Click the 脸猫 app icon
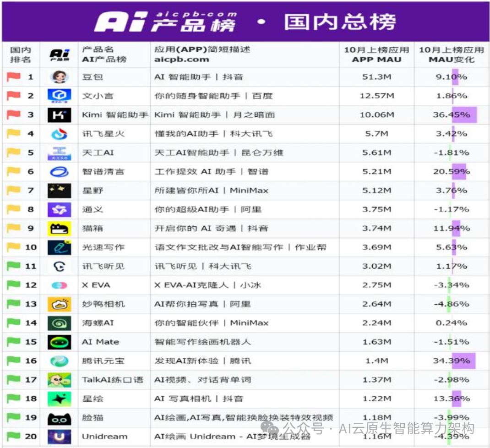This screenshot has height=448, width=490. 60,419
